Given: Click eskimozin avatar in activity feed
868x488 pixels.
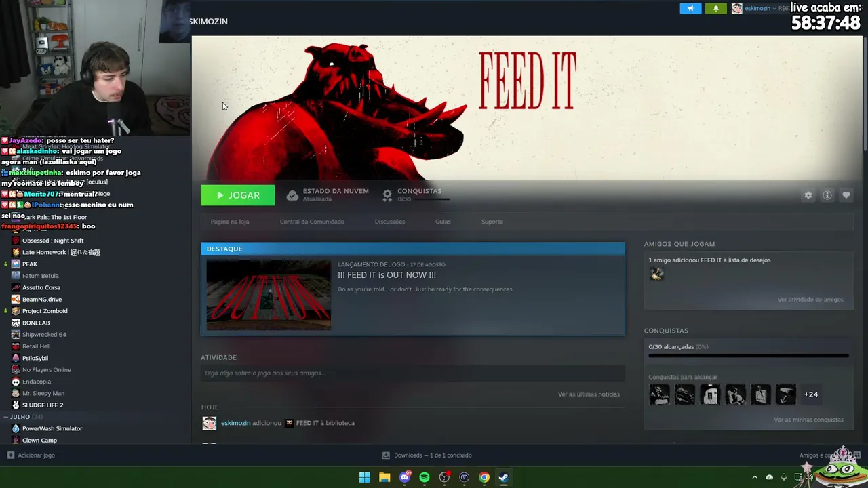Looking at the screenshot, I should tap(209, 423).
